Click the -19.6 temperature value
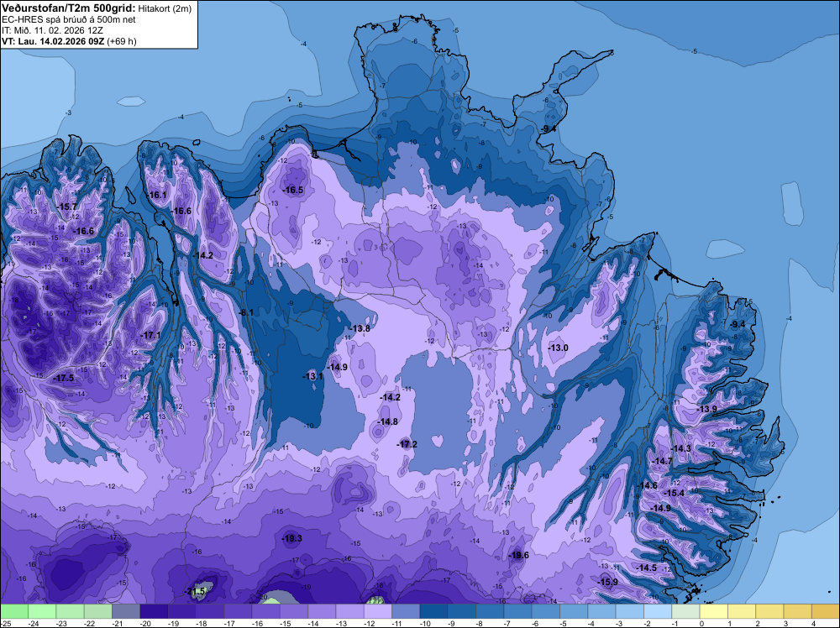The image size is (840, 628). [518, 555]
